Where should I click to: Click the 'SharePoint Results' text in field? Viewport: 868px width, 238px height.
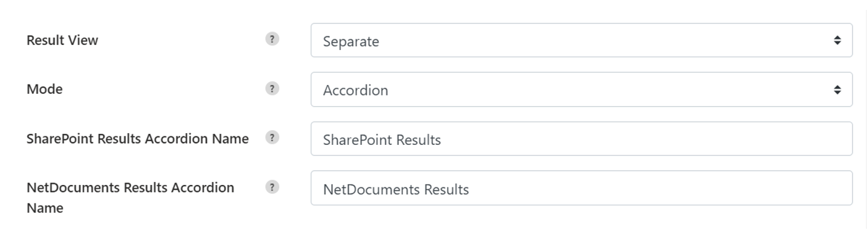[382, 140]
